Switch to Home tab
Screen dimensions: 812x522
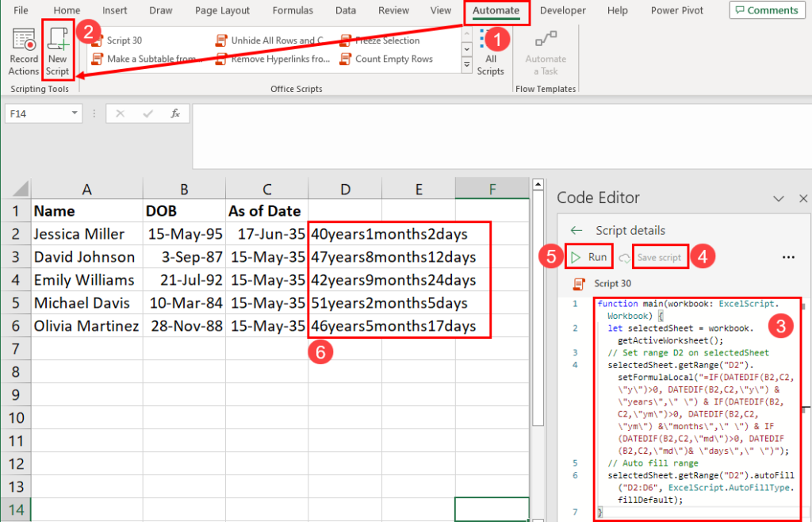point(67,10)
